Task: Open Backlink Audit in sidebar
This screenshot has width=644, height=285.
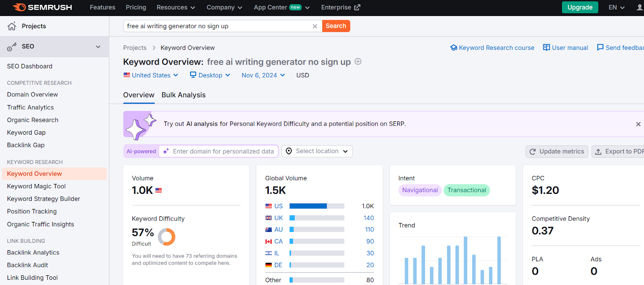Action: (27, 265)
